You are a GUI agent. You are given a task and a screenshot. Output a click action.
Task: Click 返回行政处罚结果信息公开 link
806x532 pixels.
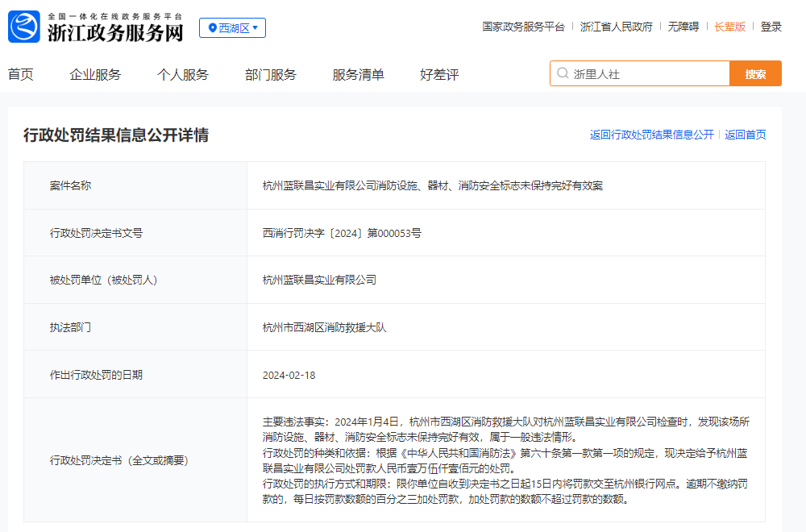point(652,135)
